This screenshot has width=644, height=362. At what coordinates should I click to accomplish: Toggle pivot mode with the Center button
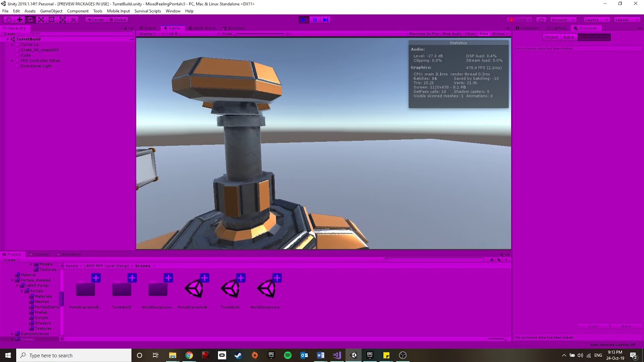pyautogui.click(x=96, y=20)
